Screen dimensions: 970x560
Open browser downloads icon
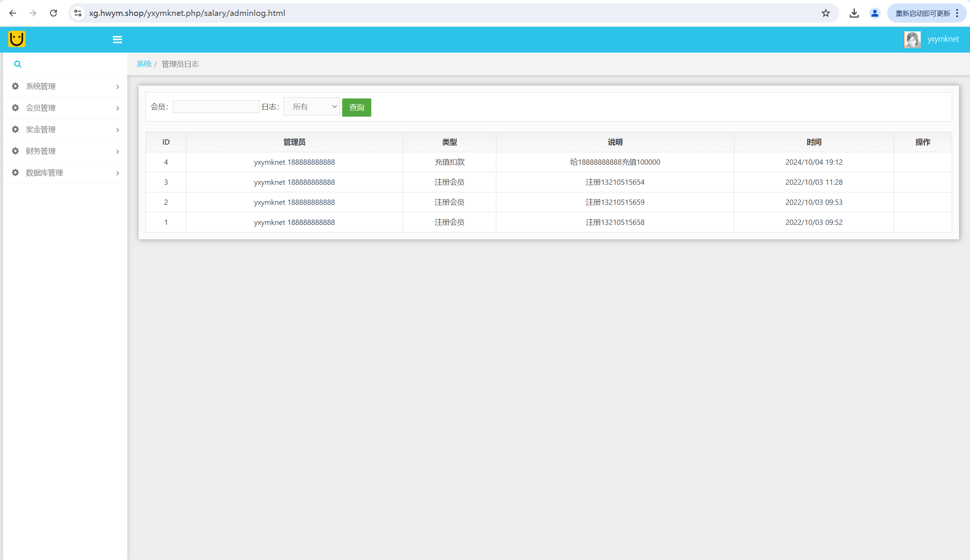click(x=854, y=13)
